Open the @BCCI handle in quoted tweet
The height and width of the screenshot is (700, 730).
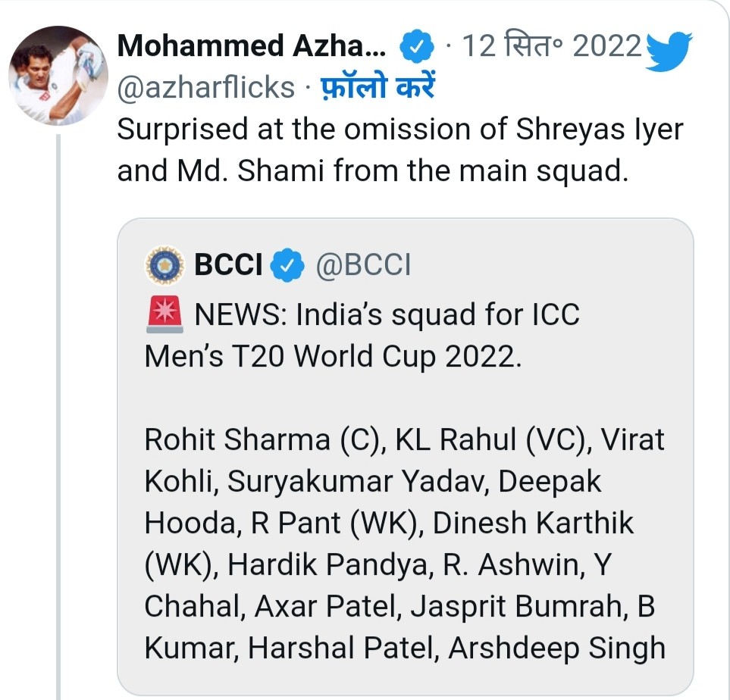[x=362, y=265]
